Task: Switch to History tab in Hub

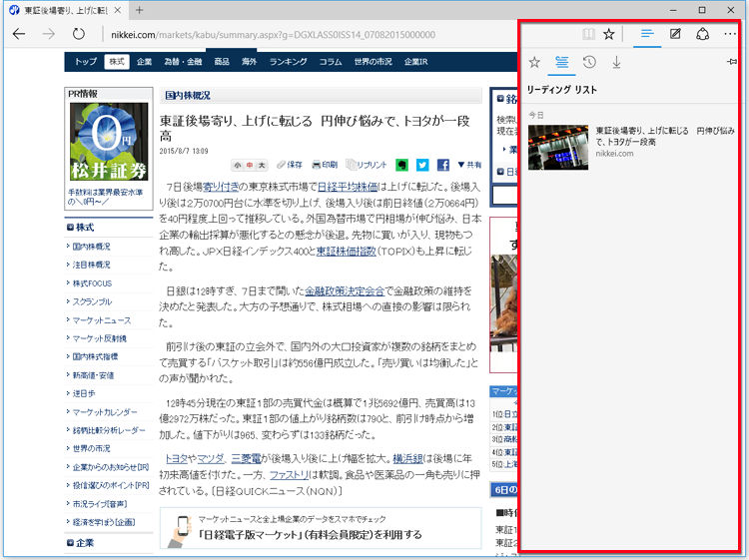Action: [x=589, y=63]
